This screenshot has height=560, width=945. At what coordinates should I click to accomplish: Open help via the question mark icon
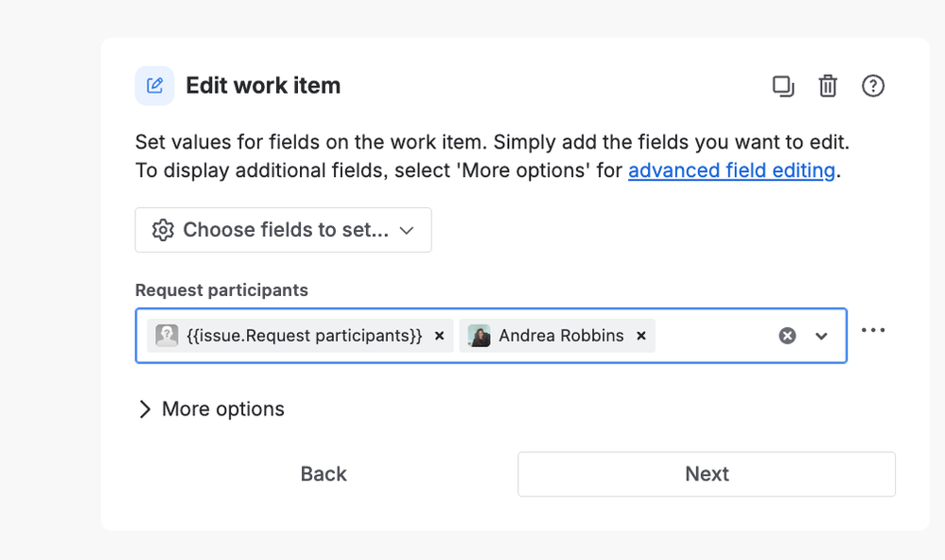tap(873, 86)
